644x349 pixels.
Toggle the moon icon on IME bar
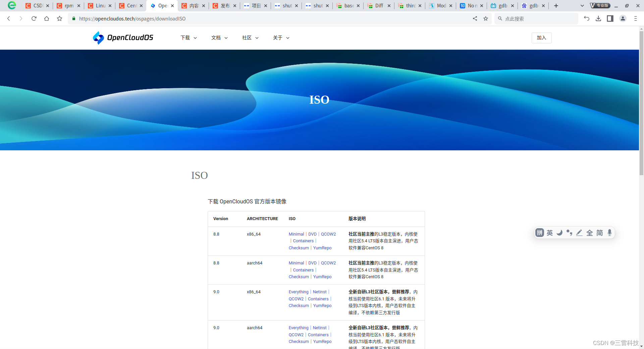(x=559, y=233)
